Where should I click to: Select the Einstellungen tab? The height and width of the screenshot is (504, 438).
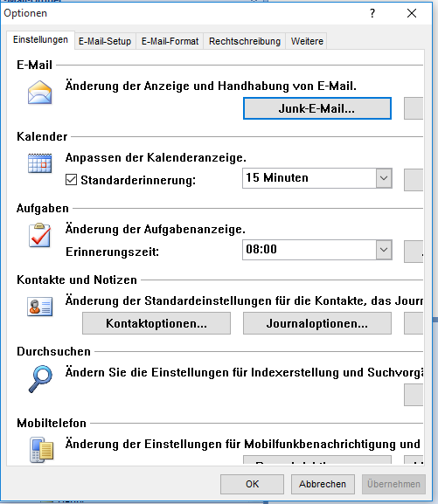(x=40, y=40)
